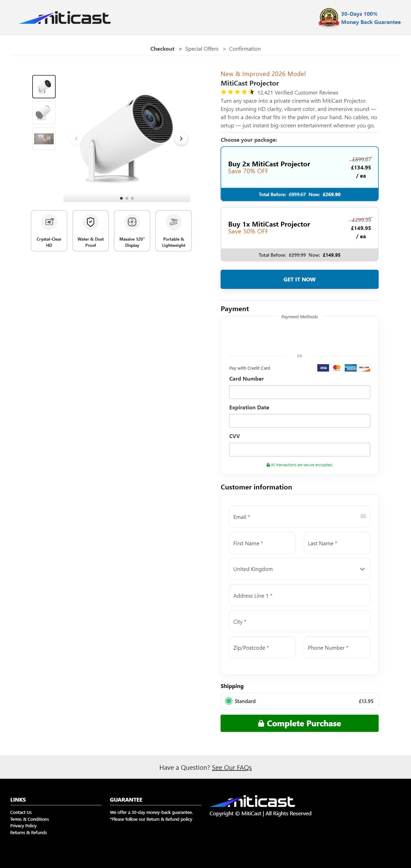The height and width of the screenshot is (868, 411).
Task: Go to Special Offers breadcrumb step
Action: tap(202, 49)
